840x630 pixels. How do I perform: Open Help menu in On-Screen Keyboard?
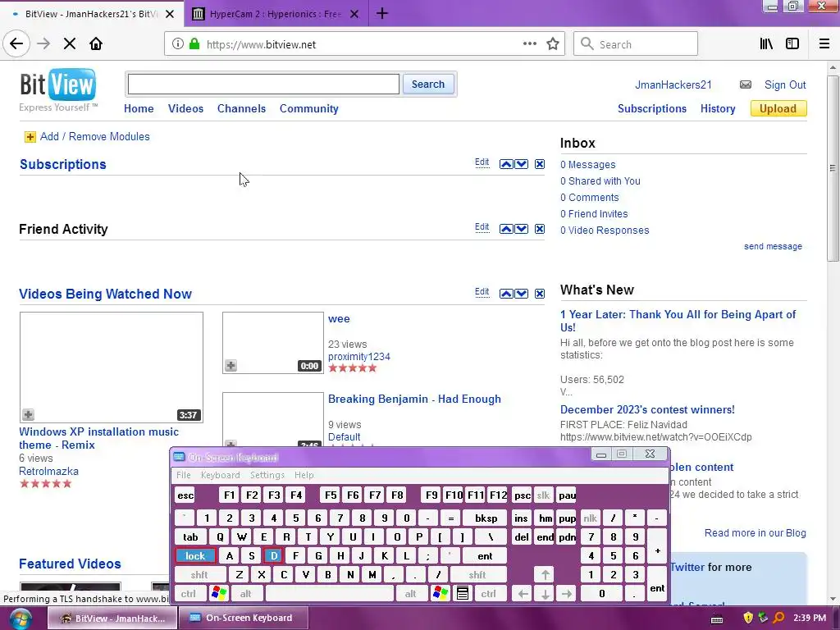304,475
